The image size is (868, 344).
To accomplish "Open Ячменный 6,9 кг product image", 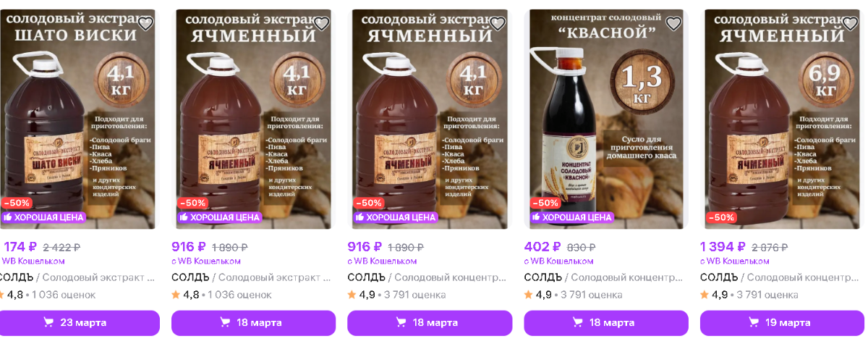I will (783, 119).
